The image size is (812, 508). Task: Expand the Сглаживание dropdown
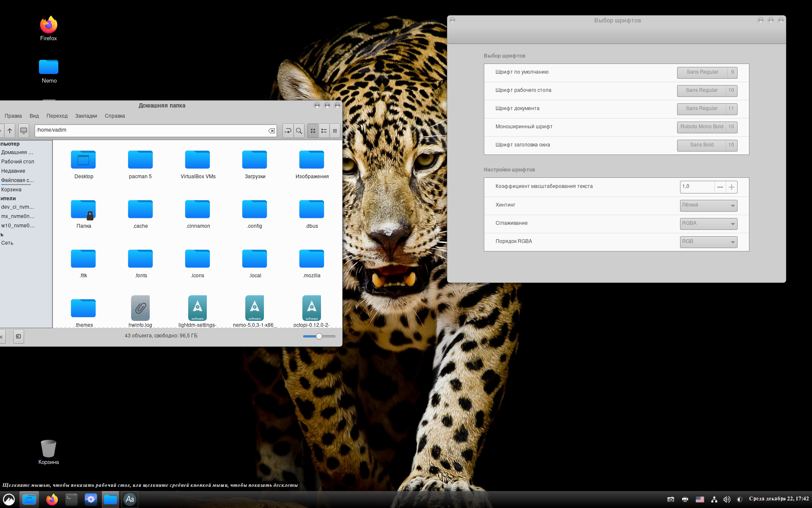tap(708, 224)
